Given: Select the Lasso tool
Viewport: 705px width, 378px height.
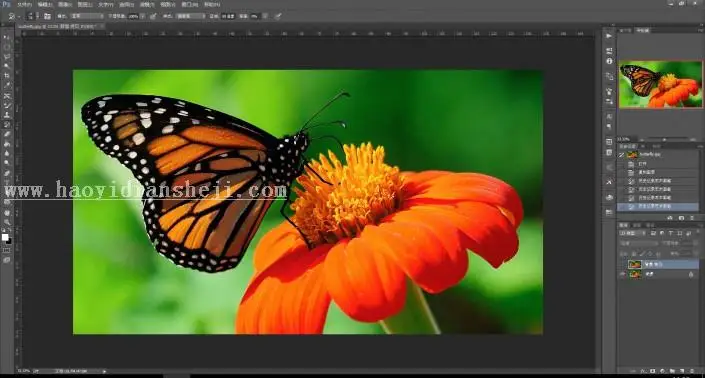Looking at the screenshot, I should coord(7,57).
